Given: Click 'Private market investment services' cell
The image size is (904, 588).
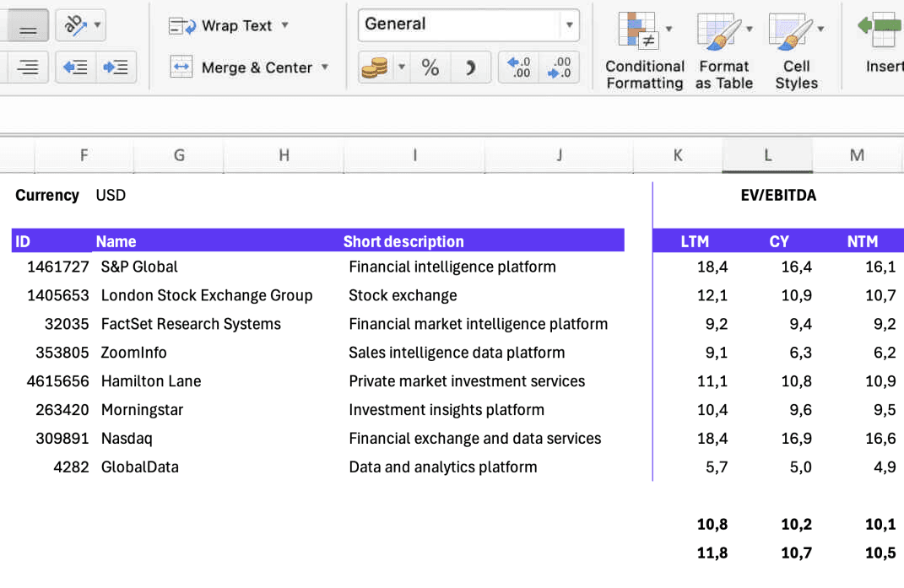Looking at the screenshot, I should pyautogui.click(x=467, y=381).
